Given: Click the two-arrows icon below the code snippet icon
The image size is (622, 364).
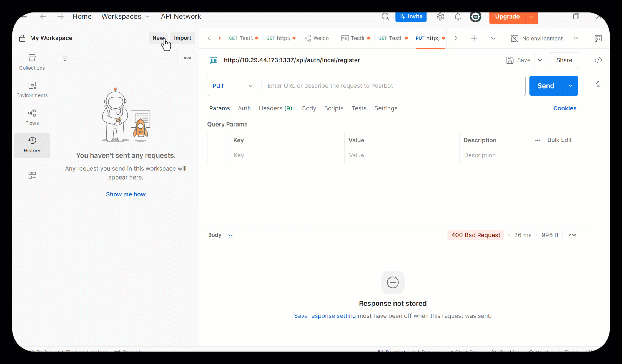Looking at the screenshot, I should coord(598,84).
